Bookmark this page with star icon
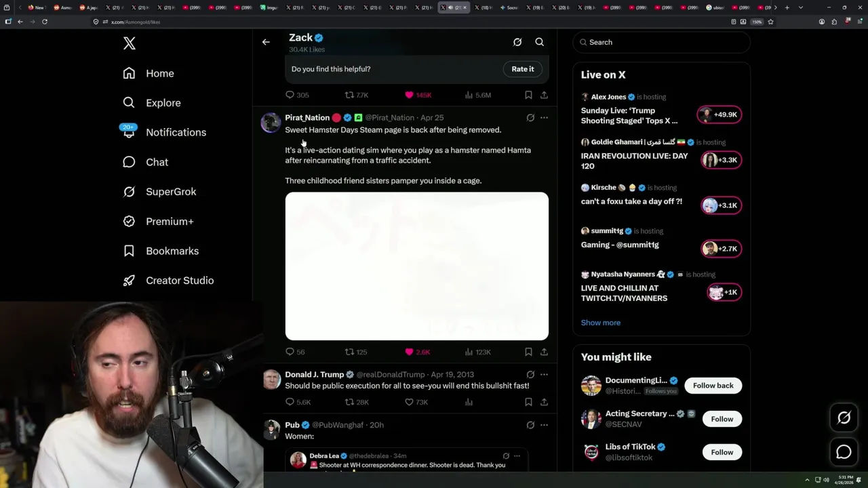The image size is (868, 488). tap(770, 22)
